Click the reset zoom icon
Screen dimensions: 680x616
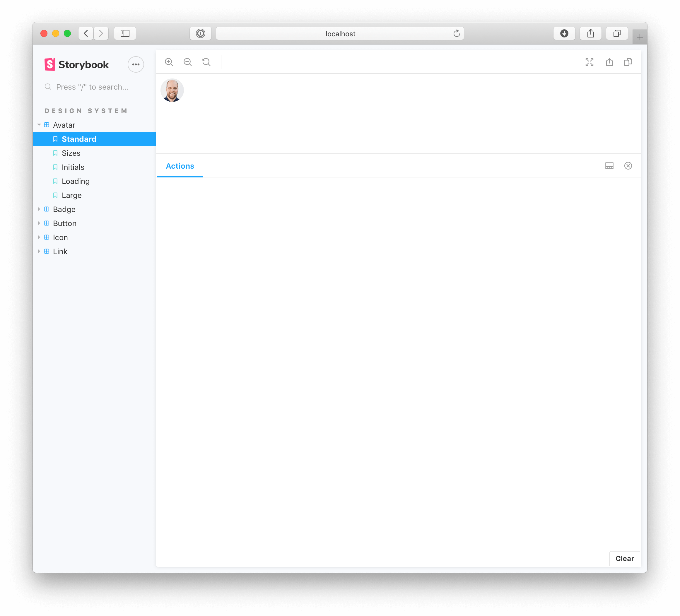click(207, 62)
